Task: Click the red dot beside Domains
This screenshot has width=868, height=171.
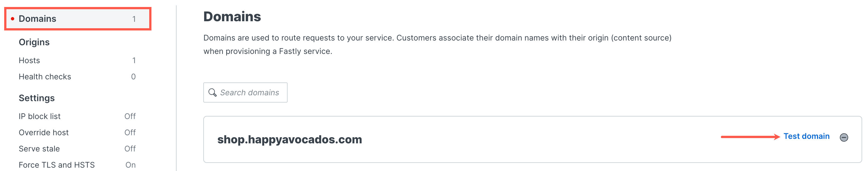Action: point(13,19)
